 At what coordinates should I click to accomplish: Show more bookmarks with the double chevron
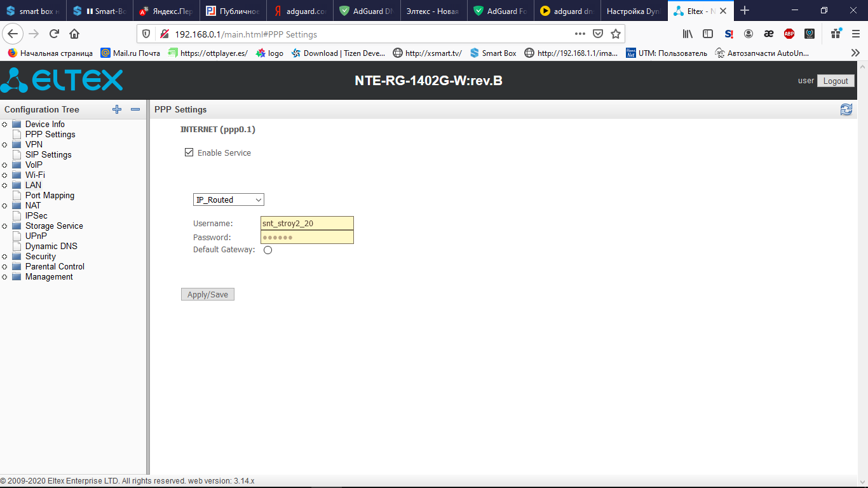click(x=855, y=53)
